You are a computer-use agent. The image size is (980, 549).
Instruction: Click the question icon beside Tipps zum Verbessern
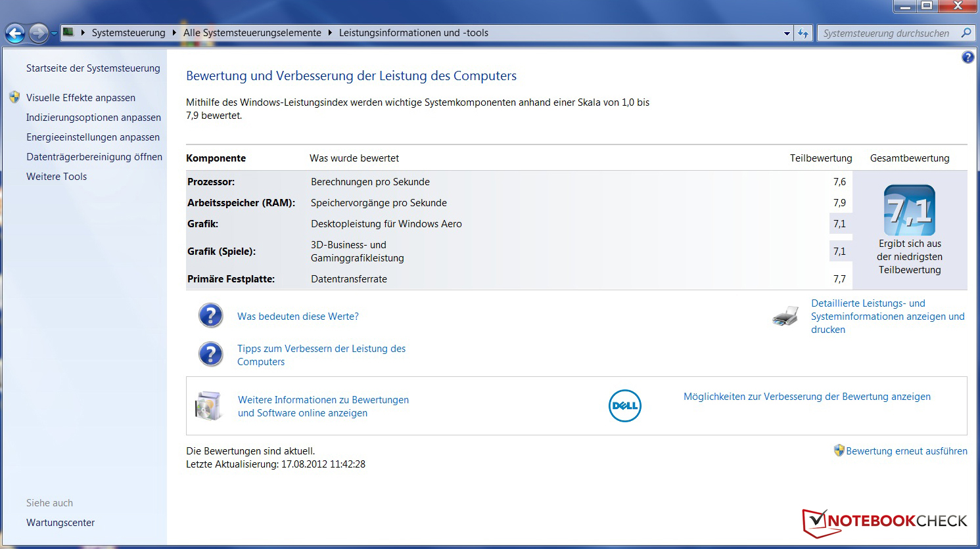tap(211, 355)
